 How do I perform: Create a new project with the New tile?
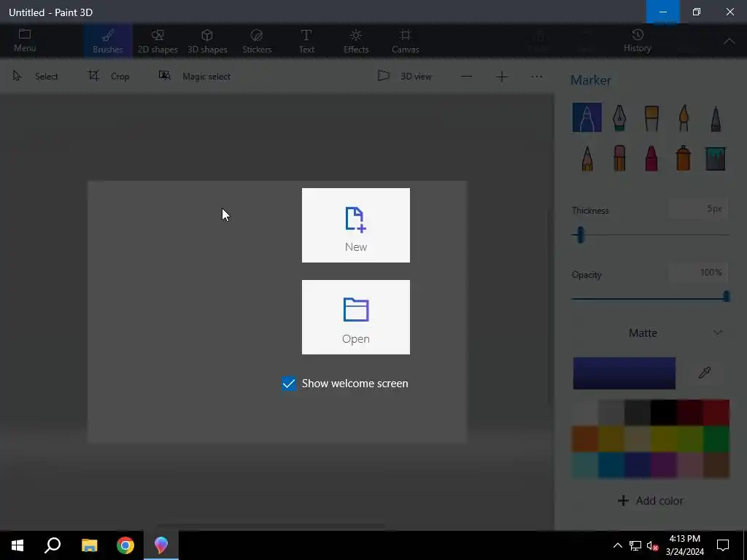click(x=355, y=225)
